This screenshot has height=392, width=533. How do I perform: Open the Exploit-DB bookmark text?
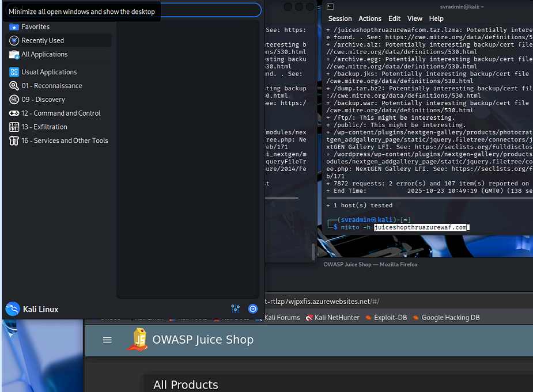tap(390, 318)
